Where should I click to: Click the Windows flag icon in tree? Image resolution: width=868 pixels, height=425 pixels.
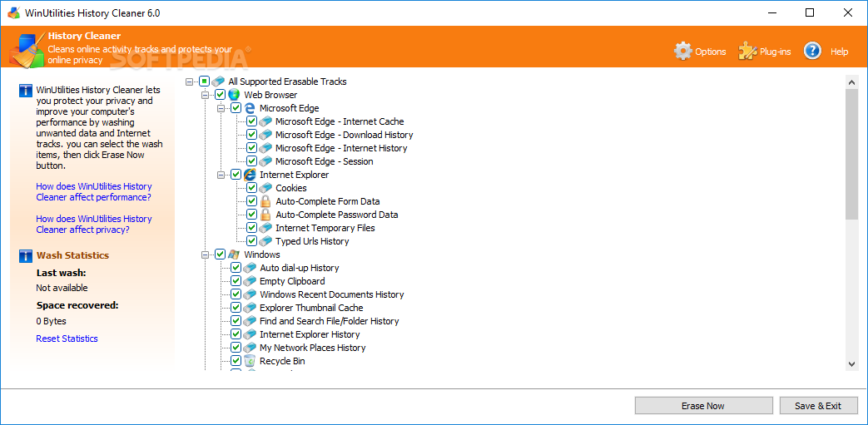pos(234,254)
